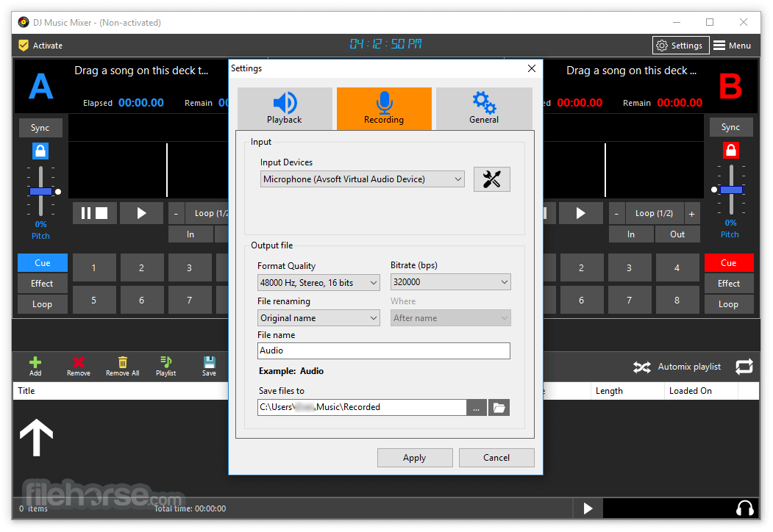Open the General settings tab
Viewport: 773px width, 532px height.
(484, 108)
